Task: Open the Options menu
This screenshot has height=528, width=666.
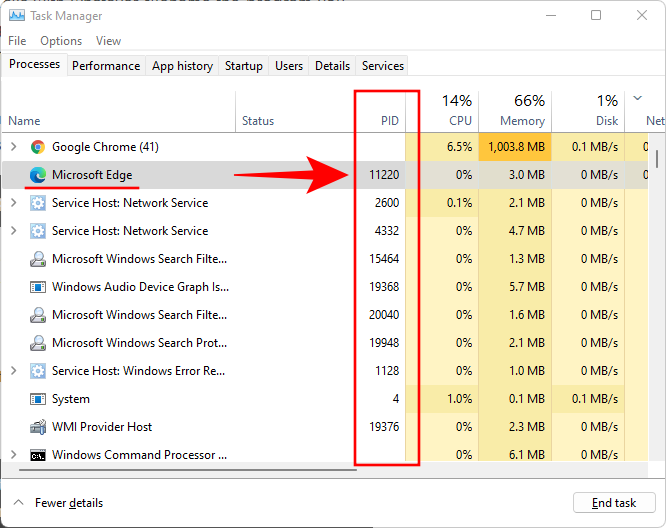Action: pos(61,41)
